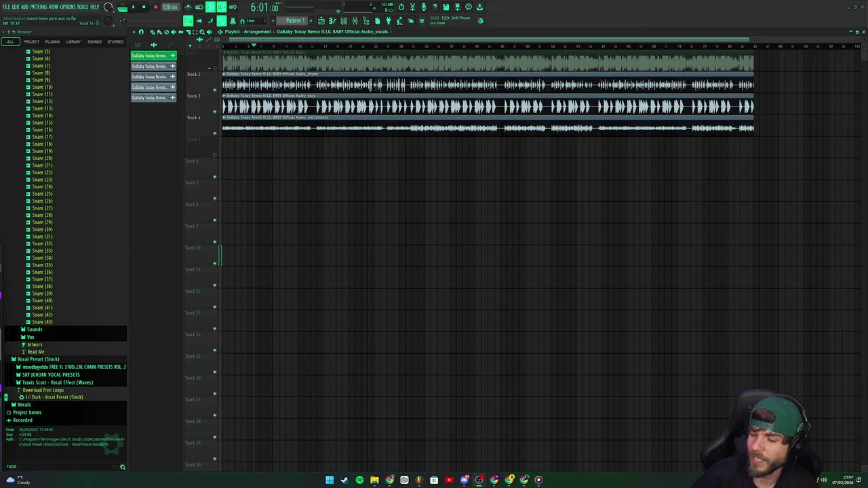Switch to the SOUNDS browser tab
868x488 pixels.
pyautogui.click(x=94, y=41)
